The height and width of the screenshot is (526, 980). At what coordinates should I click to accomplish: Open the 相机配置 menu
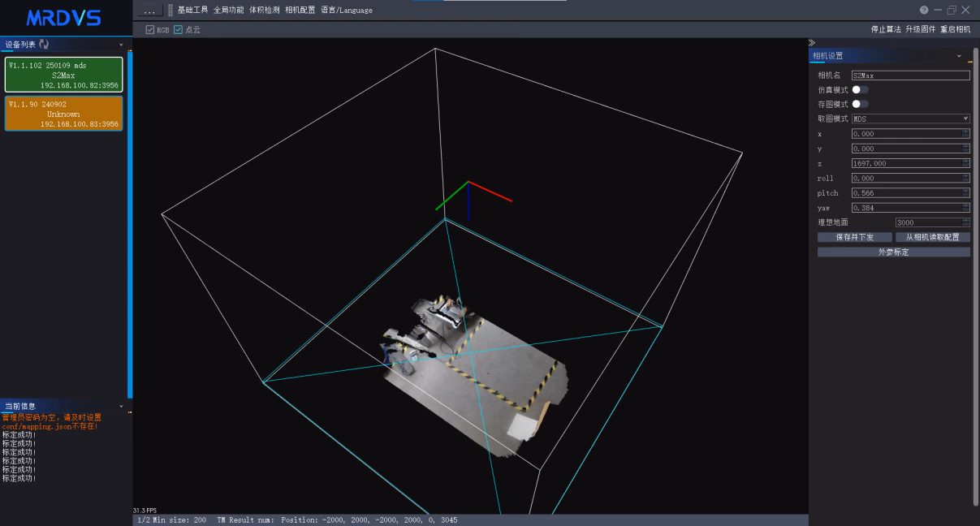coord(300,11)
